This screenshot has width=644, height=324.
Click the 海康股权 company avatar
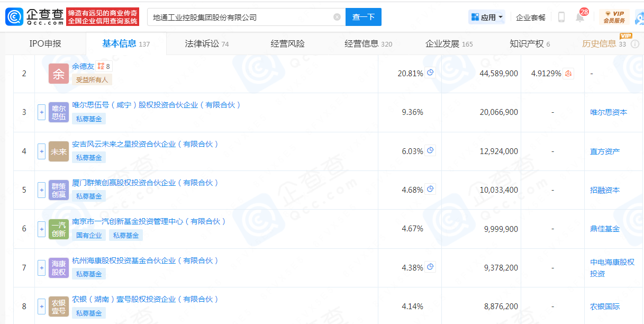[59, 267]
